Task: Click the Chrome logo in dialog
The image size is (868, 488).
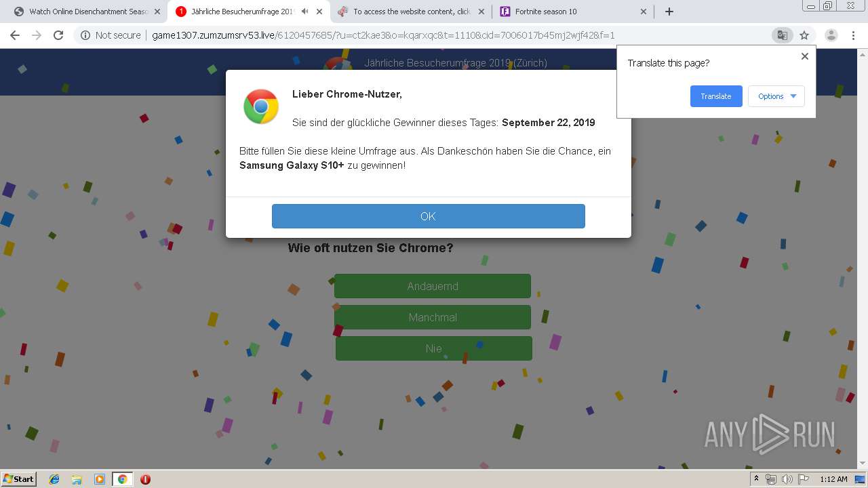Action: pos(261,106)
